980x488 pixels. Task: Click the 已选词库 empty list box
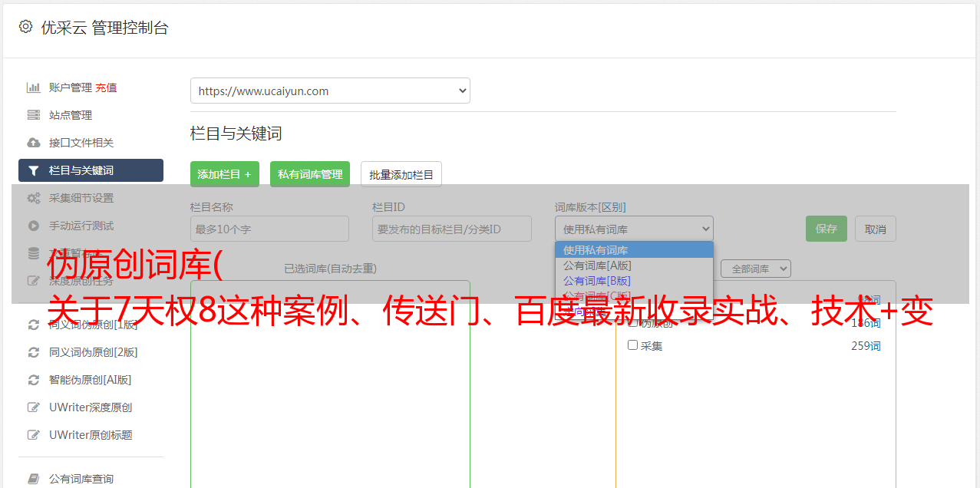[330, 384]
